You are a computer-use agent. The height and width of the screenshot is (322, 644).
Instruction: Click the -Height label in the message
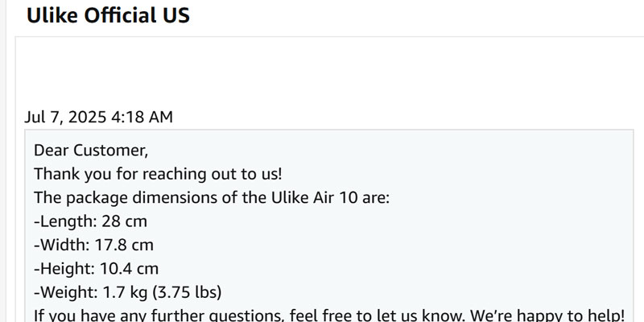pyautogui.click(x=64, y=269)
